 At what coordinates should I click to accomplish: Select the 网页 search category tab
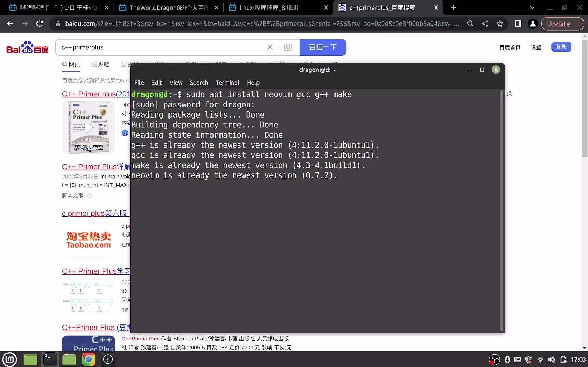click(x=71, y=64)
